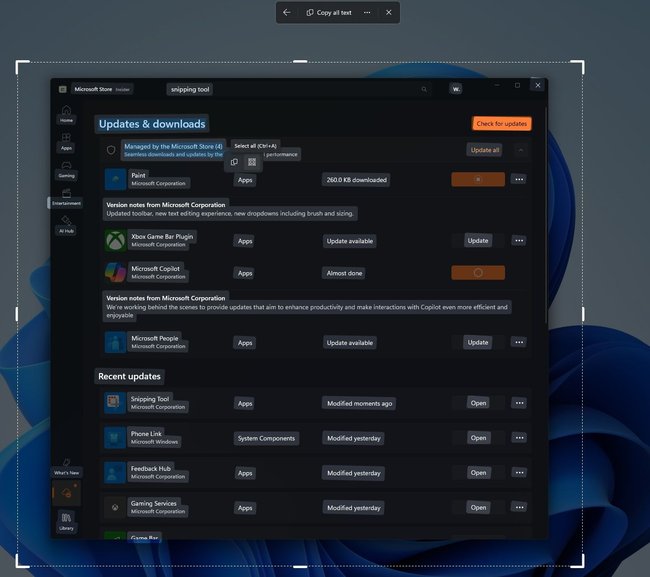Click 'Modified moments ago' for Snipping Tool
Viewport: 650px width, 577px height.
(359, 403)
